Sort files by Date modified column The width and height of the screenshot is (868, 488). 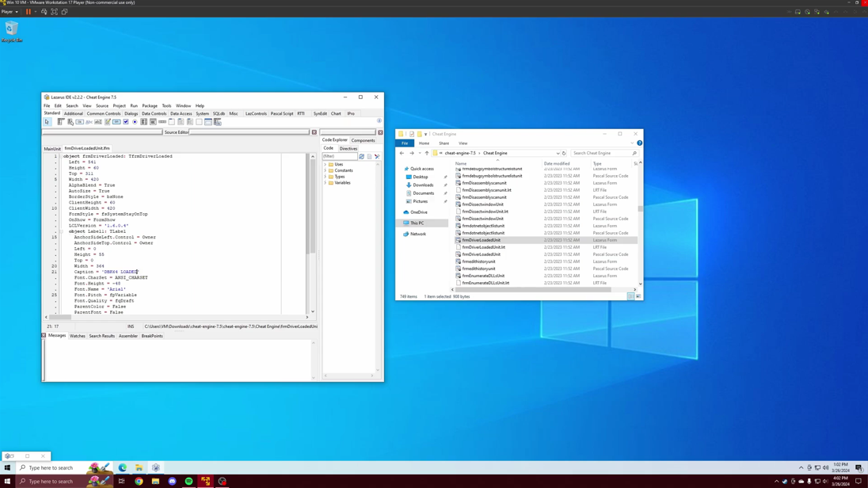click(x=556, y=163)
